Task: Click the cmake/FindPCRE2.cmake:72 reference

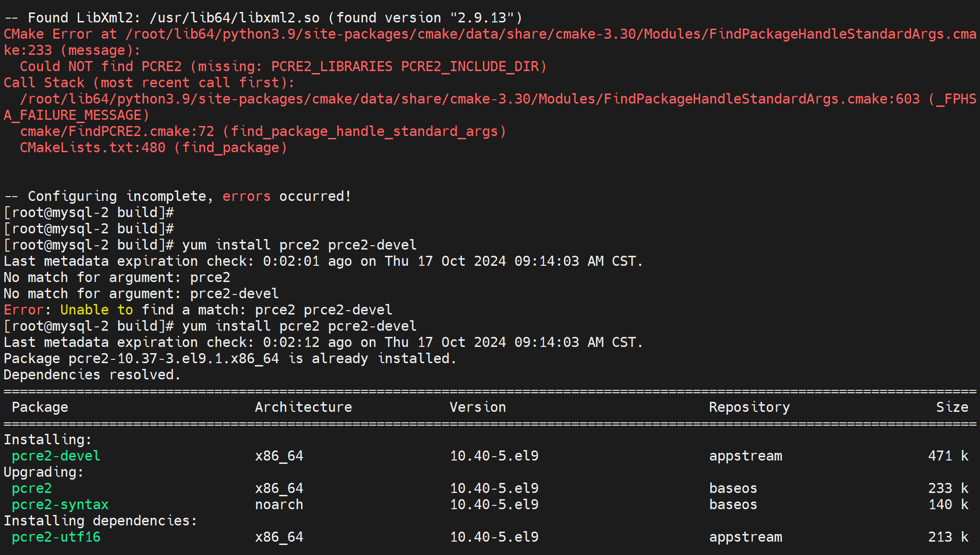Action: [x=117, y=131]
